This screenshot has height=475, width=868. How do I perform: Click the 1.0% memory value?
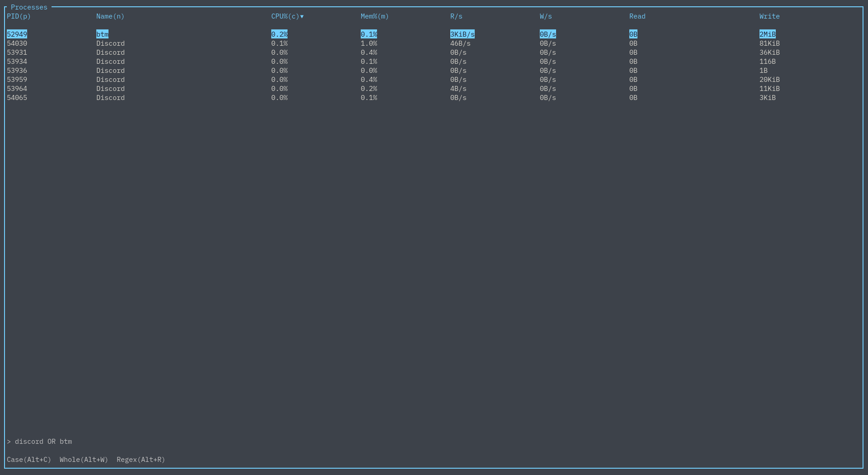pos(369,43)
